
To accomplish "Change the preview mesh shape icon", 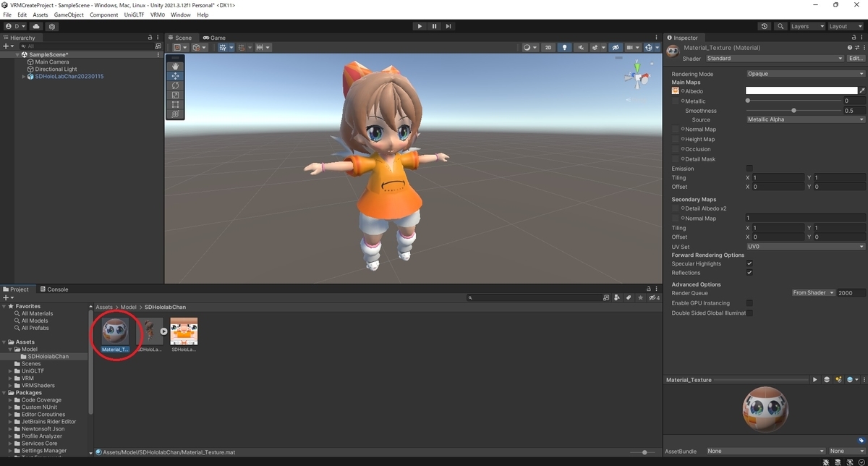I will pyautogui.click(x=827, y=379).
